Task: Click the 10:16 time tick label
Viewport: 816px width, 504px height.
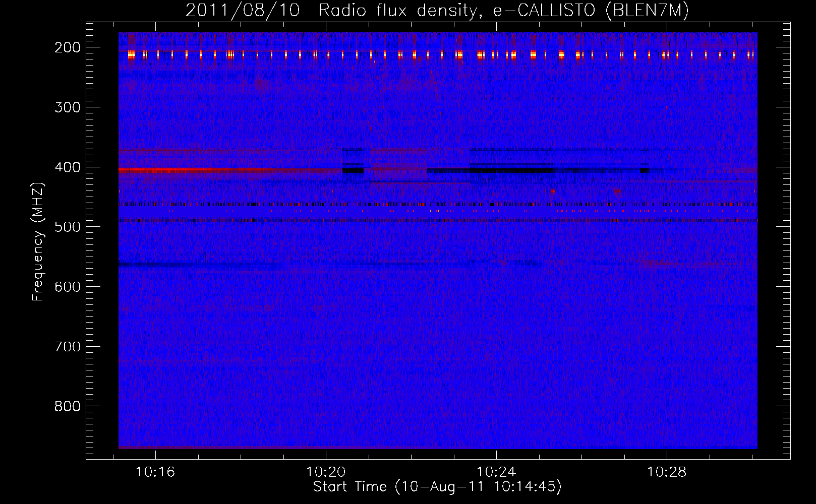Action: click(155, 472)
